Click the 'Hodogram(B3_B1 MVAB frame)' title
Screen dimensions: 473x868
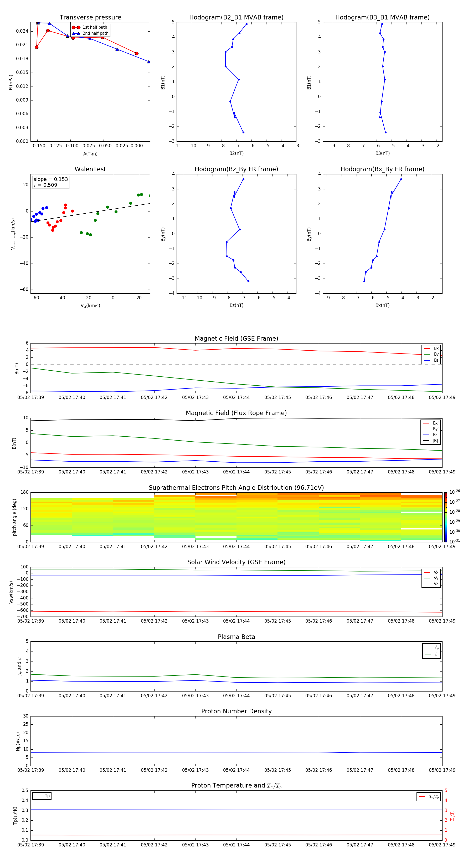(382, 17)
